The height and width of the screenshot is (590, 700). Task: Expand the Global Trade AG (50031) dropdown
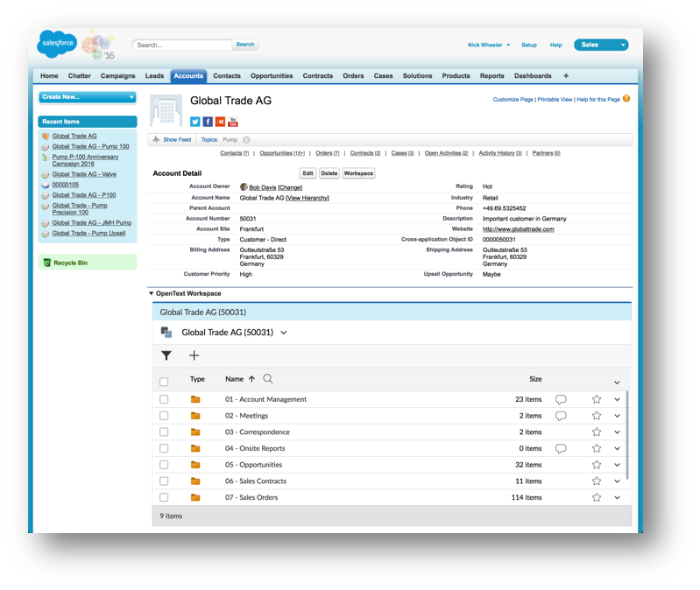[284, 333]
